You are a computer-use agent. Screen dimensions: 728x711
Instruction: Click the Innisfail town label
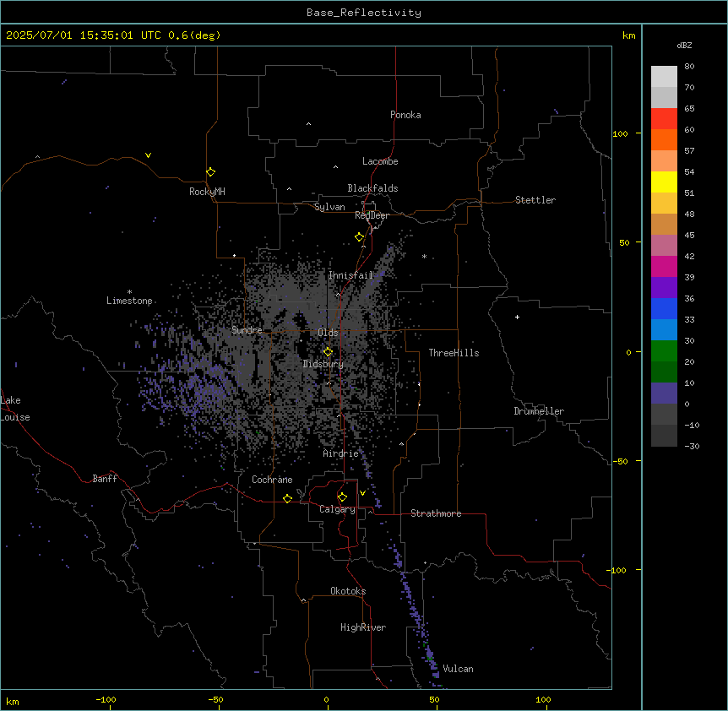[x=351, y=275]
